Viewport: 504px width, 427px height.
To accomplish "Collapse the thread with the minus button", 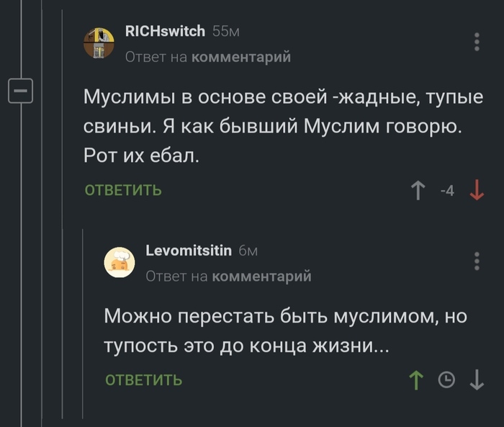I will [19, 91].
